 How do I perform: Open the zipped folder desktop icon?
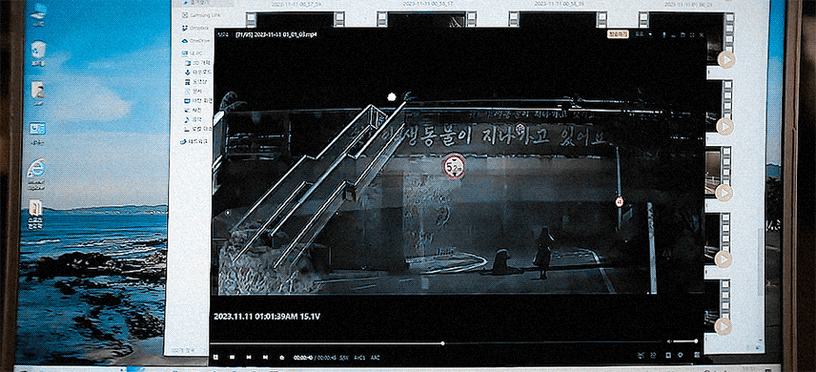pos(35,214)
